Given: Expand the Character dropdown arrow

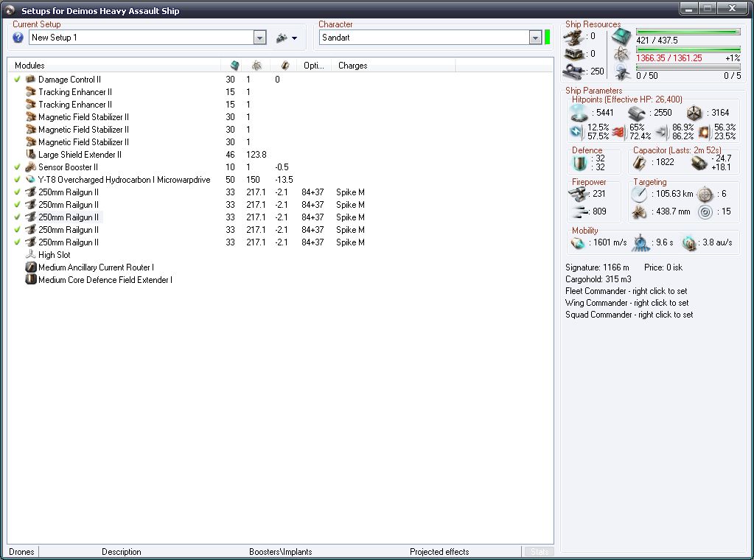Looking at the screenshot, I should coord(535,38).
